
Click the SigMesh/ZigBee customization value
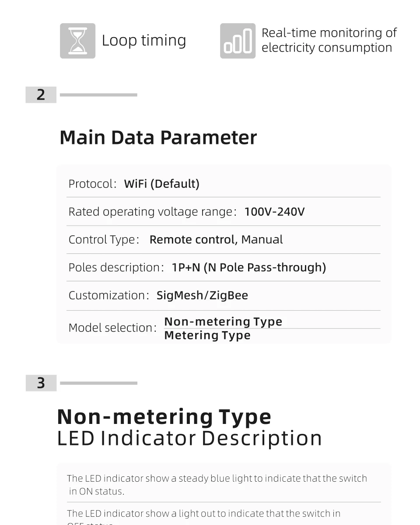tap(202, 295)
